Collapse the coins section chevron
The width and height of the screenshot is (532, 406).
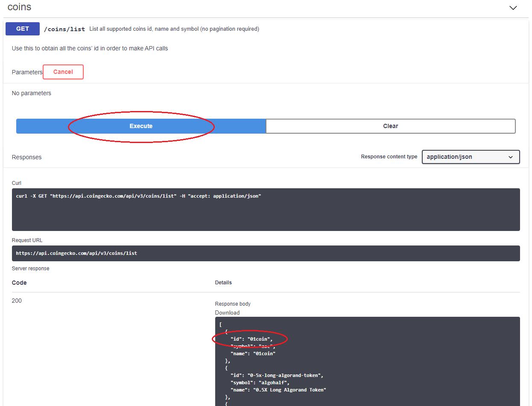pyautogui.click(x=513, y=8)
